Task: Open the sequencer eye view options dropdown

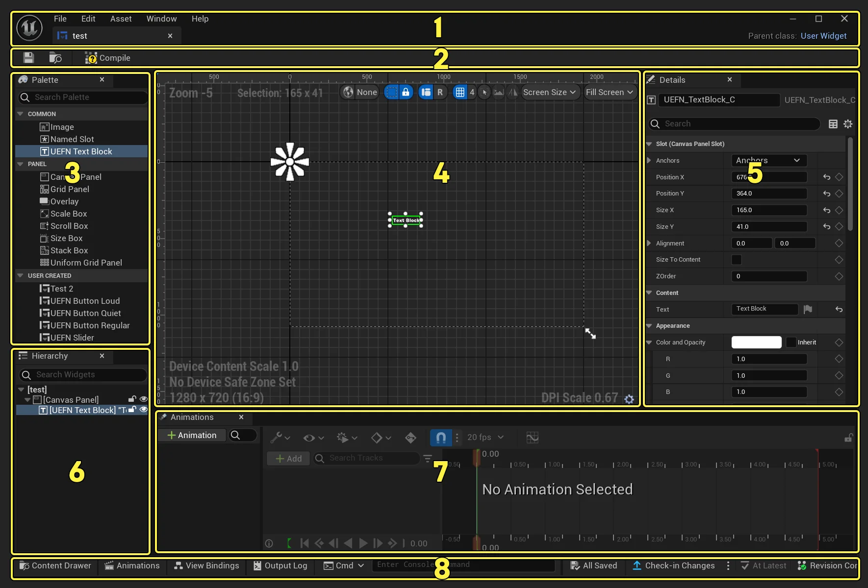Action: pyautogui.click(x=314, y=438)
